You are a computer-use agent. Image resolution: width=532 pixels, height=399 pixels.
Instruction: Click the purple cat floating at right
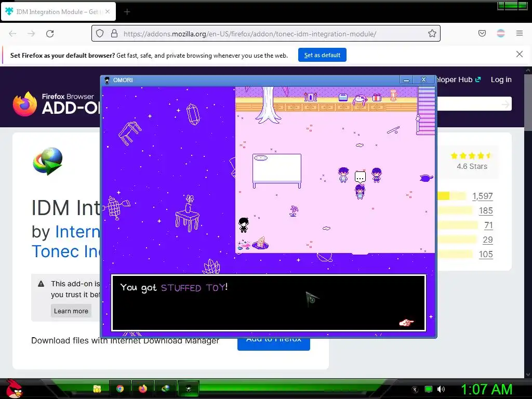tap(426, 178)
